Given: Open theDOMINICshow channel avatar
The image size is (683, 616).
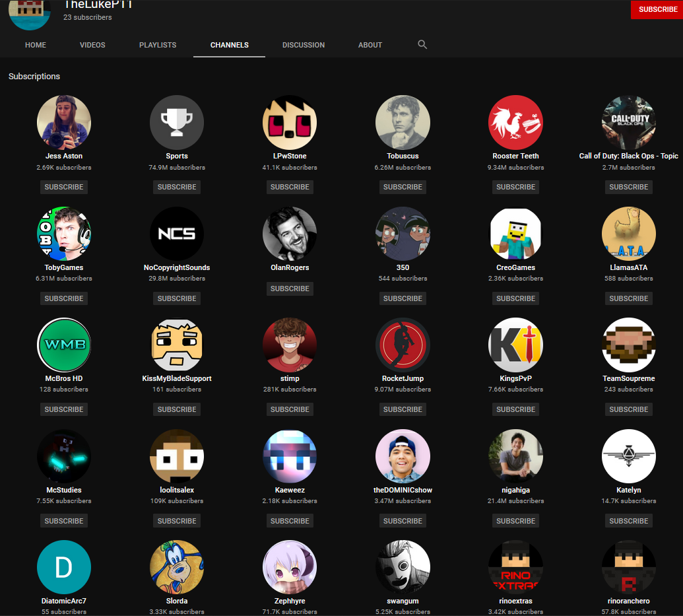Looking at the screenshot, I should tap(403, 456).
